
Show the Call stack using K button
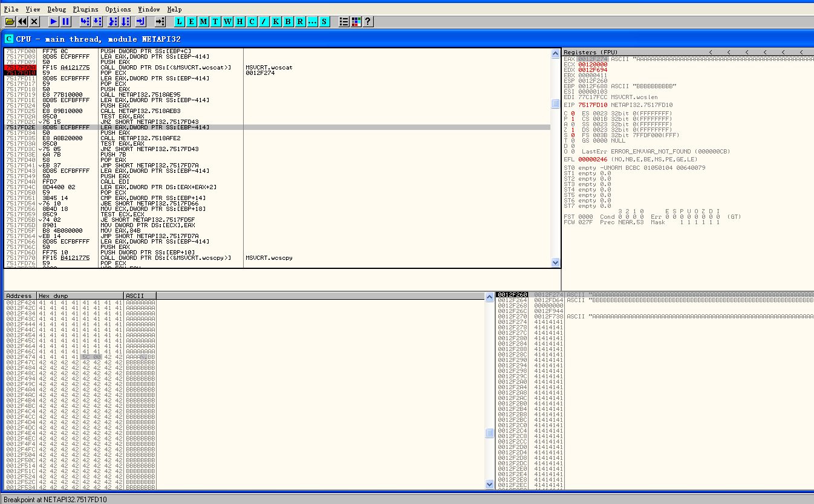click(x=276, y=22)
